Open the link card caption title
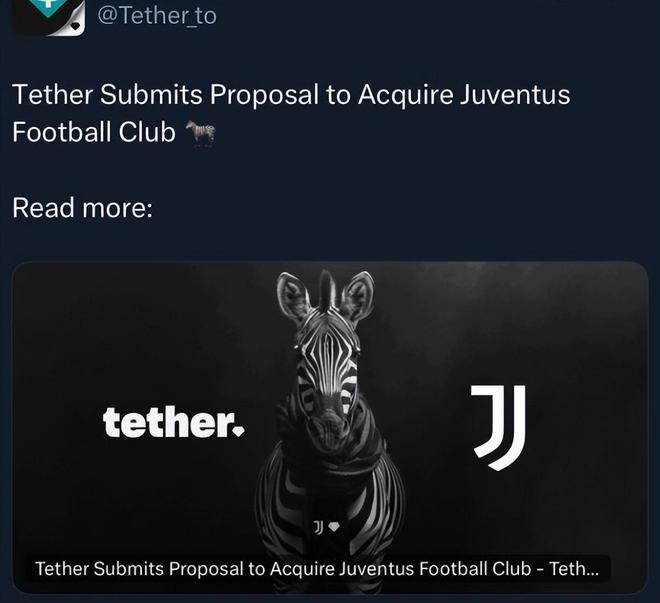This screenshot has width=660, height=603. (x=317, y=569)
